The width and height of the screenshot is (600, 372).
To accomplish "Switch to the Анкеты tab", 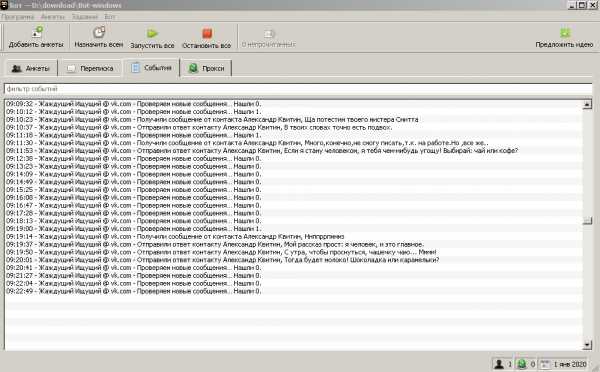I will (x=31, y=69).
